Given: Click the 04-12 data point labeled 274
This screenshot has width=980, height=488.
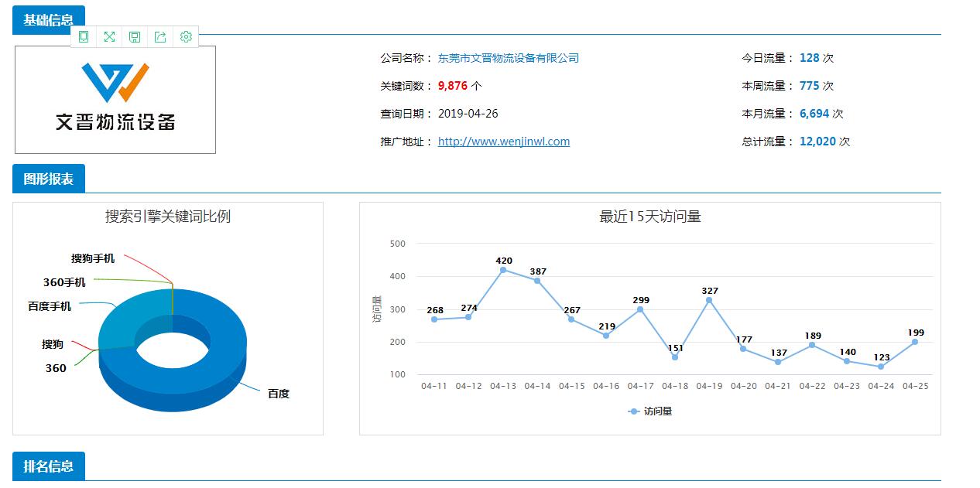Looking at the screenshot, I should tap(468, 317).
